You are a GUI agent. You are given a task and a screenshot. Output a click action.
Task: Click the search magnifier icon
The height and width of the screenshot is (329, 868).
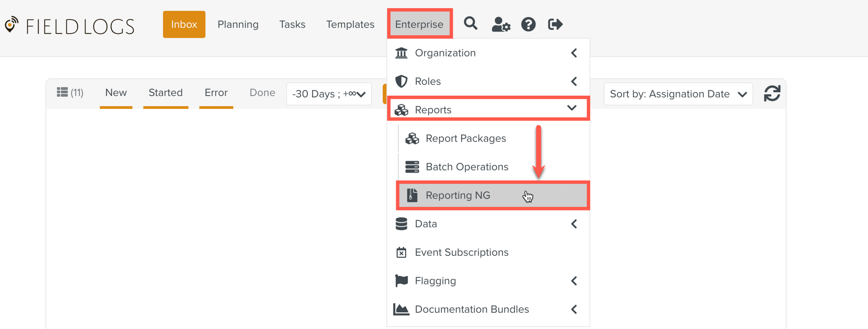pyautogui.click(x=470, y=24)
